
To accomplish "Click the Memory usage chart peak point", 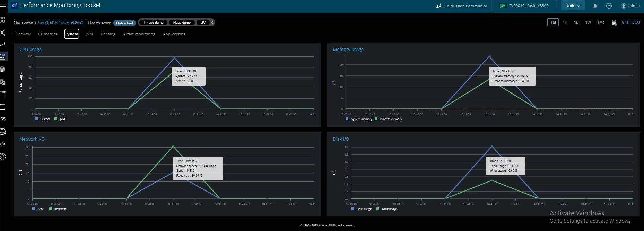I will pos(489,56).
